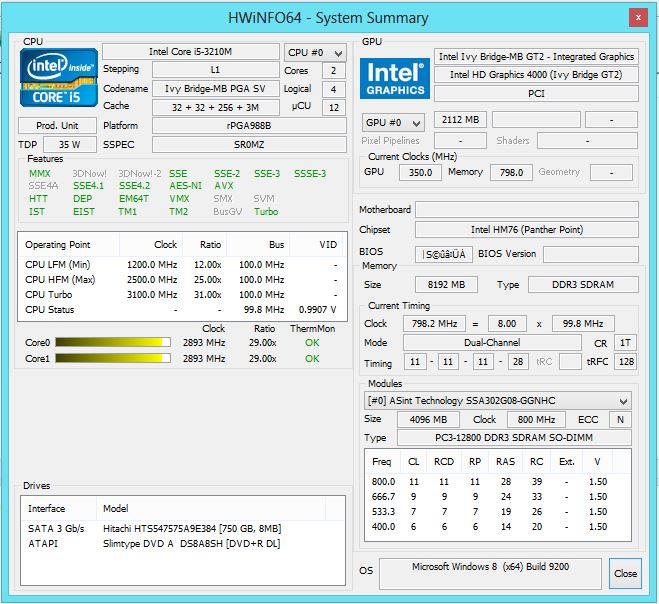The height and width of the screenshot is (604, 659).
Task: Click the Close button at bottom
Action: click(625, 573)
